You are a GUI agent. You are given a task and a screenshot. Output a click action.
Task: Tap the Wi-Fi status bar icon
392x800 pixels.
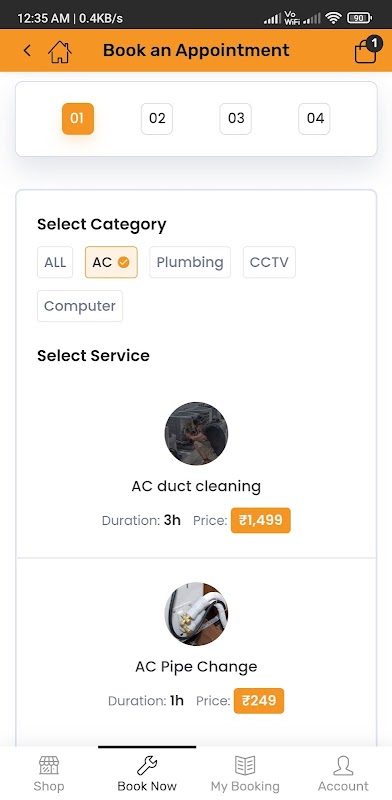click(x=334, y=18)
